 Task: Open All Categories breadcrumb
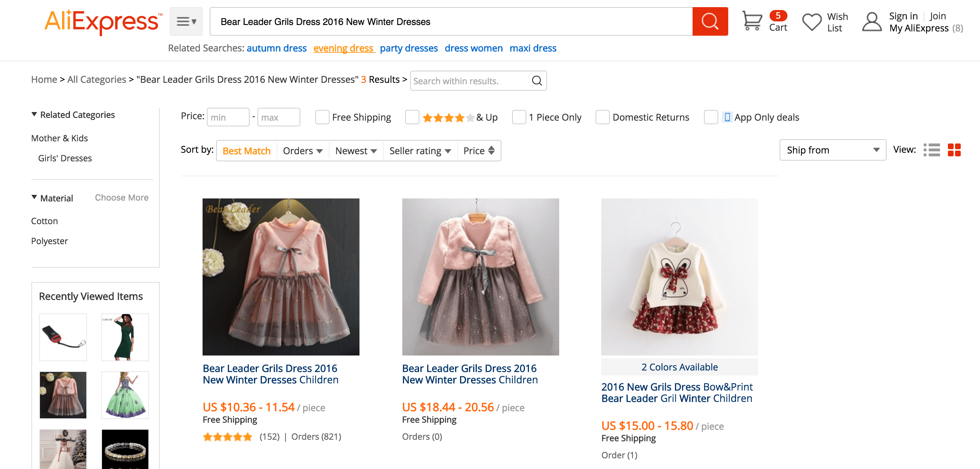97,79
